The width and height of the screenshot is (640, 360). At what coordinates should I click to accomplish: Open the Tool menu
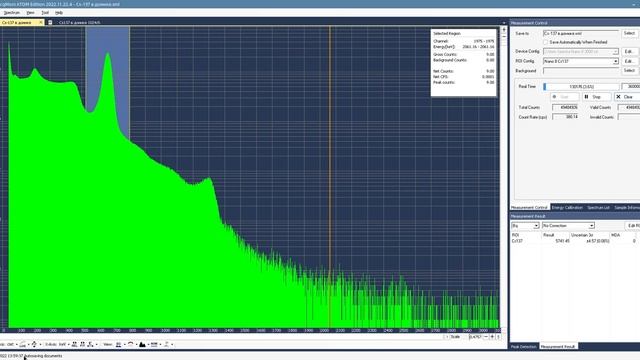(45, 13)
